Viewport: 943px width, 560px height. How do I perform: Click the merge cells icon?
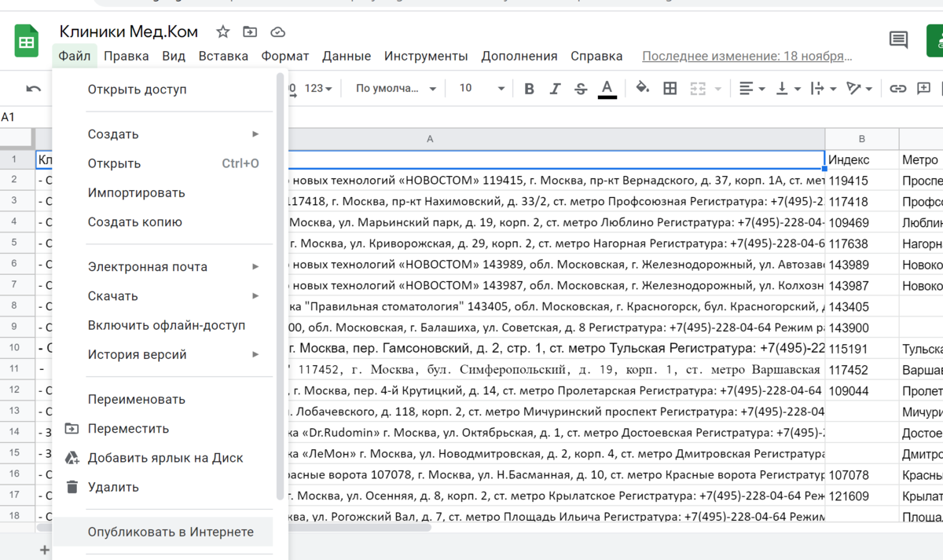698,89
